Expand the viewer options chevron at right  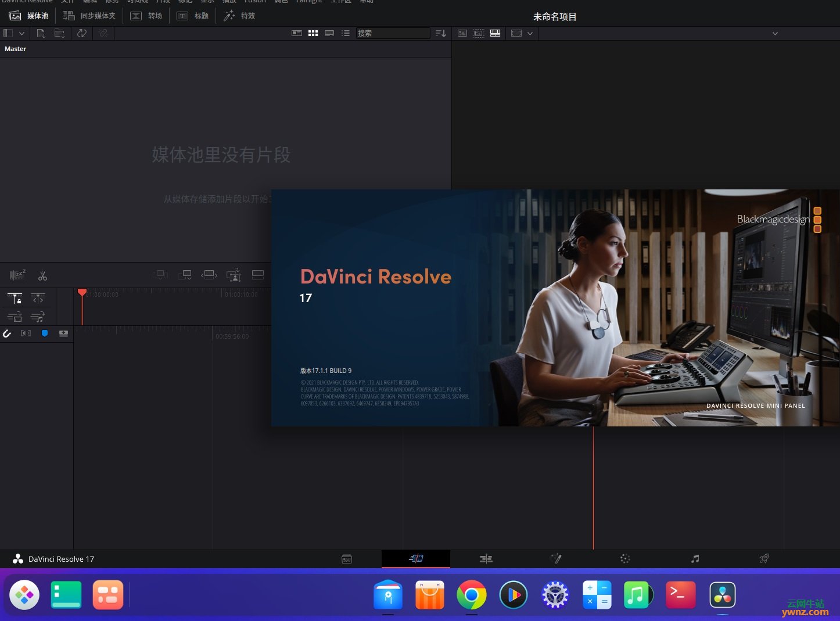pyautogui.click(x=775, y=34)
